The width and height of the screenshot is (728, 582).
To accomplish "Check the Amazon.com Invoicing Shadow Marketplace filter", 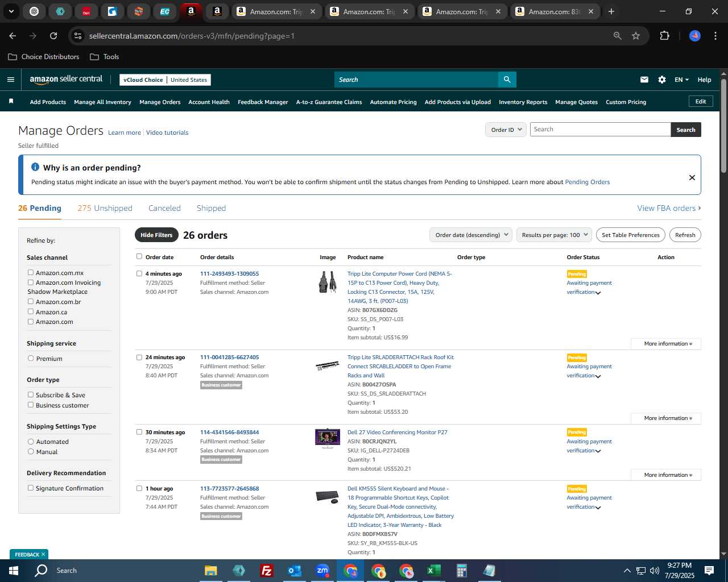I will pyautogui.click(x=31, y=282).
